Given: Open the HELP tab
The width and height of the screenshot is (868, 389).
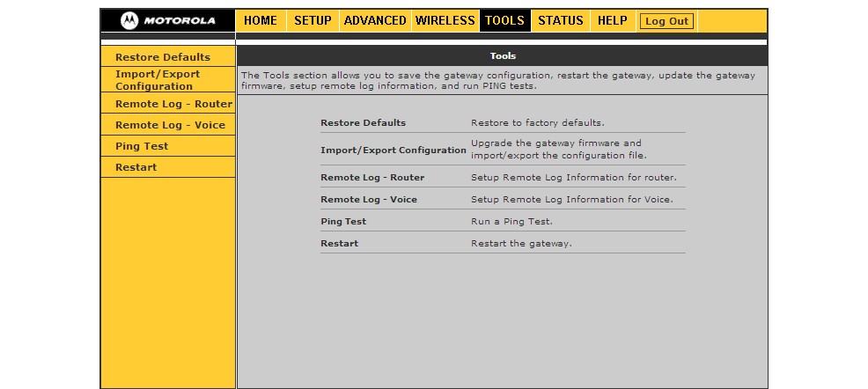Looking at the screenshot, I should click(x=613, y=21).
